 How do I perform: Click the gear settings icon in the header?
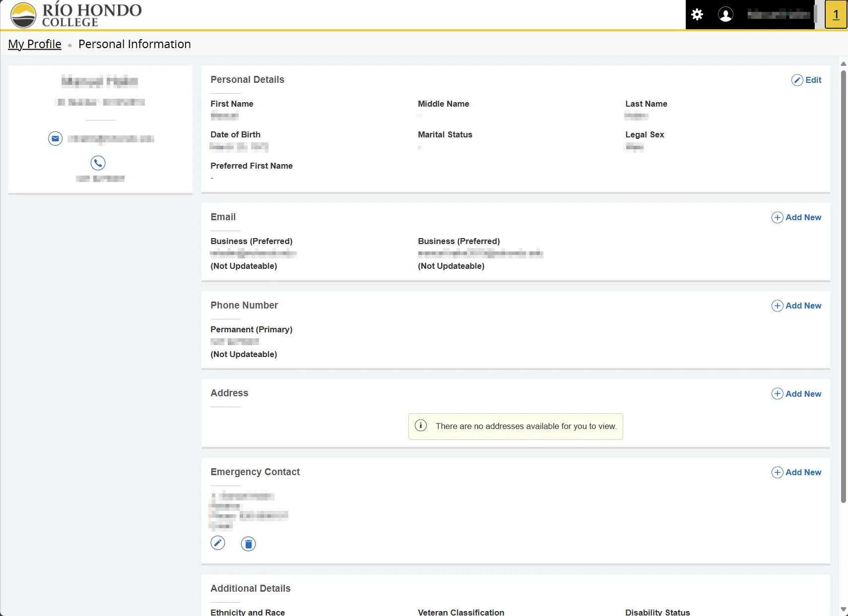(x=697, y=14)
